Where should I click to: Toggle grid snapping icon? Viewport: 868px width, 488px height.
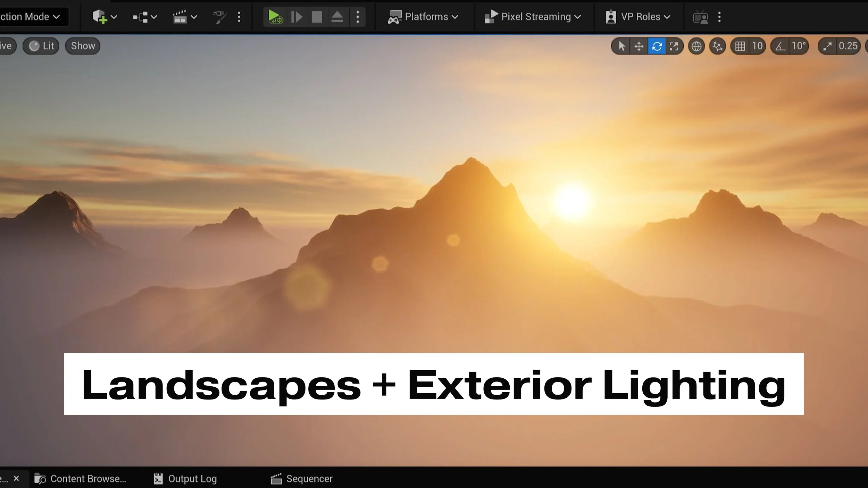(x=740, y=46)
